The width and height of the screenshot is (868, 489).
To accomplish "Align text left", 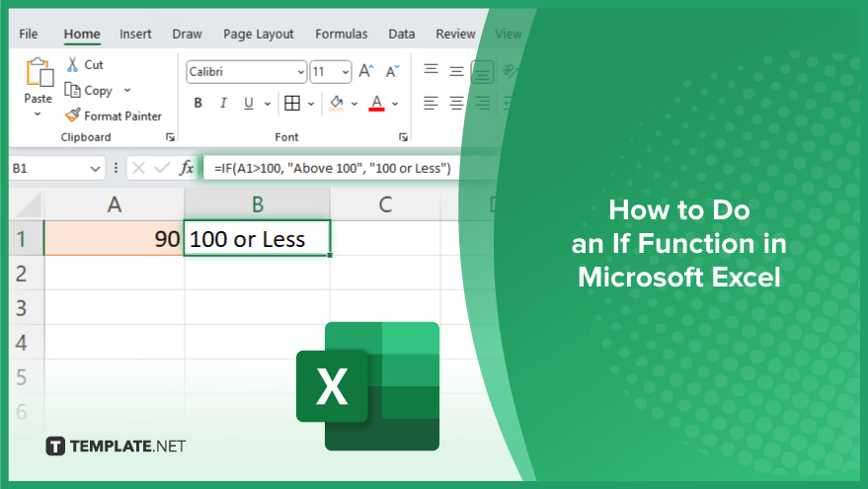I will tap(431, 103).
